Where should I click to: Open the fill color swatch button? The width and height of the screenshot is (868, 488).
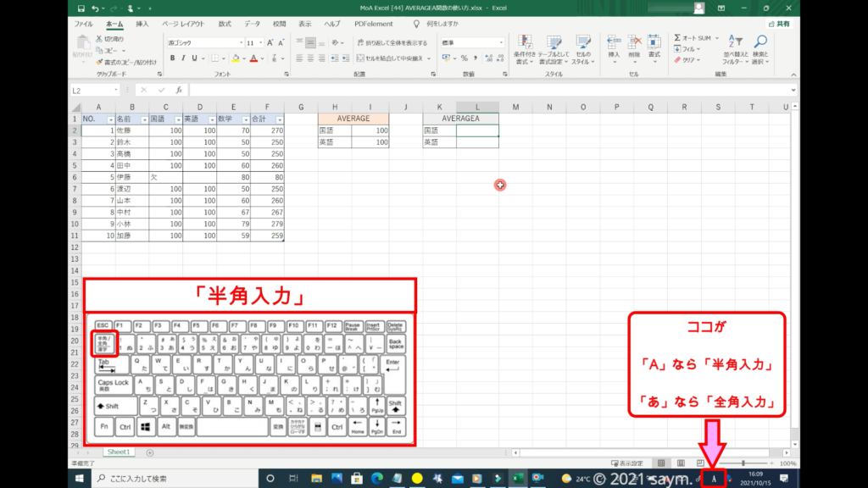234,58
